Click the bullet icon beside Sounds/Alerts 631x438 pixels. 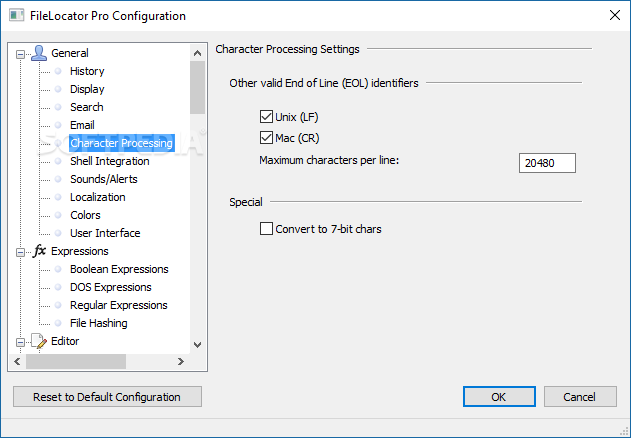pos(58,179)
